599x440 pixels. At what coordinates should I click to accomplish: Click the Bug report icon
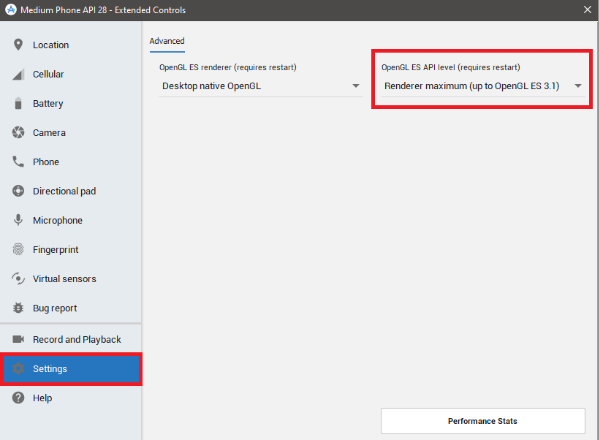[x=18, y=308]
